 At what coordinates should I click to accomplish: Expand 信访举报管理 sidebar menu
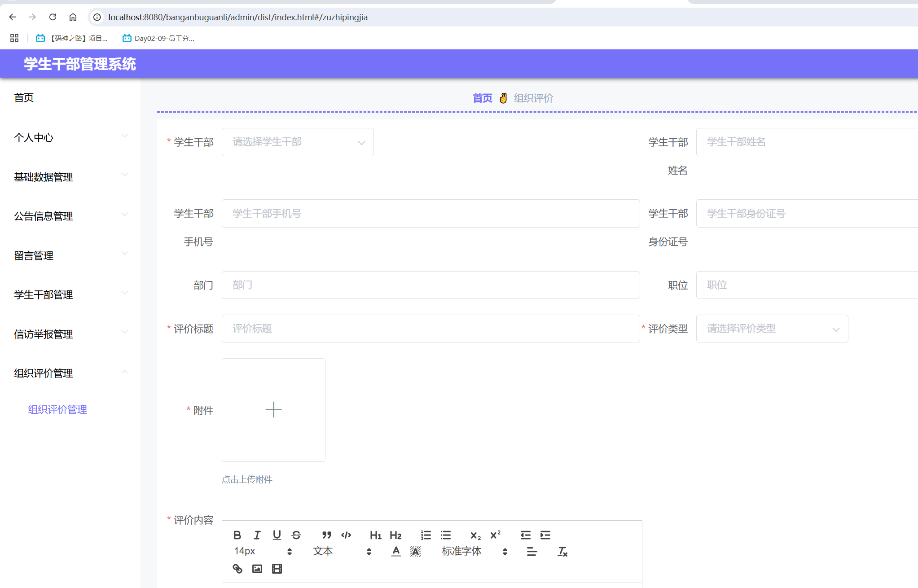click(x=70, y=334)
